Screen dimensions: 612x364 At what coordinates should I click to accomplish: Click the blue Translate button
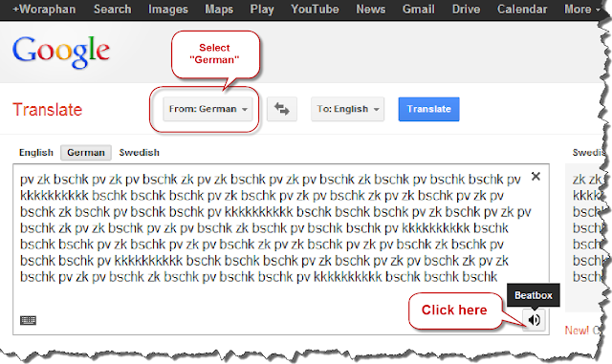pyautogui.click(x=429, y=109)
